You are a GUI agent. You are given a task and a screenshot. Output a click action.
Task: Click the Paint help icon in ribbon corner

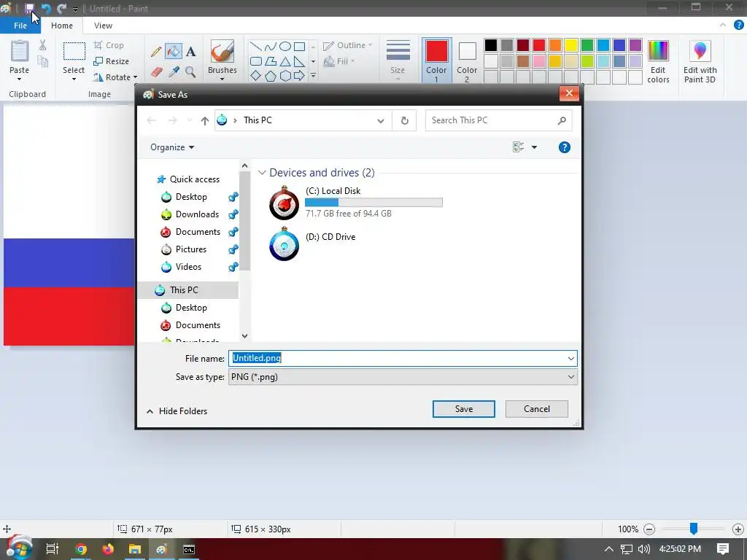(x=739, y=26)
